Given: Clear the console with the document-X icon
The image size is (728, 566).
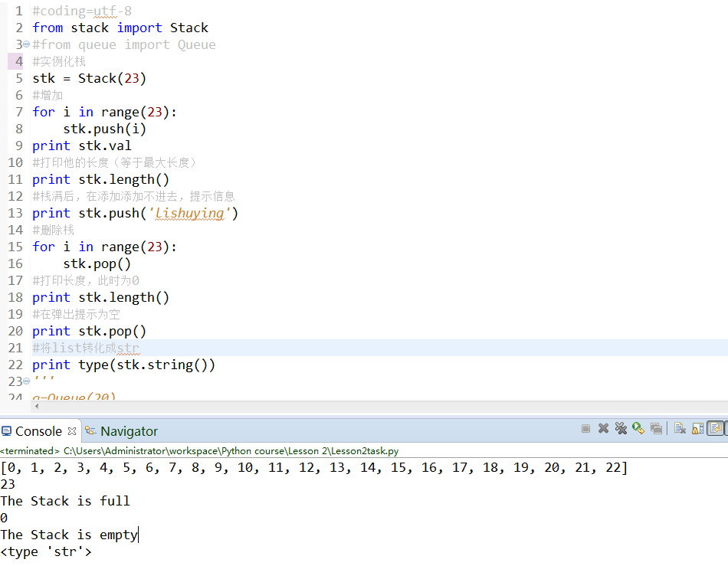Looking at the screenshot, I should [680, 429].
